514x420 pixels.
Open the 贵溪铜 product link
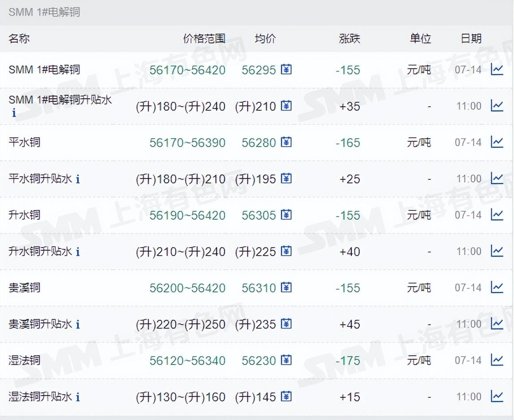pos(24,288)
